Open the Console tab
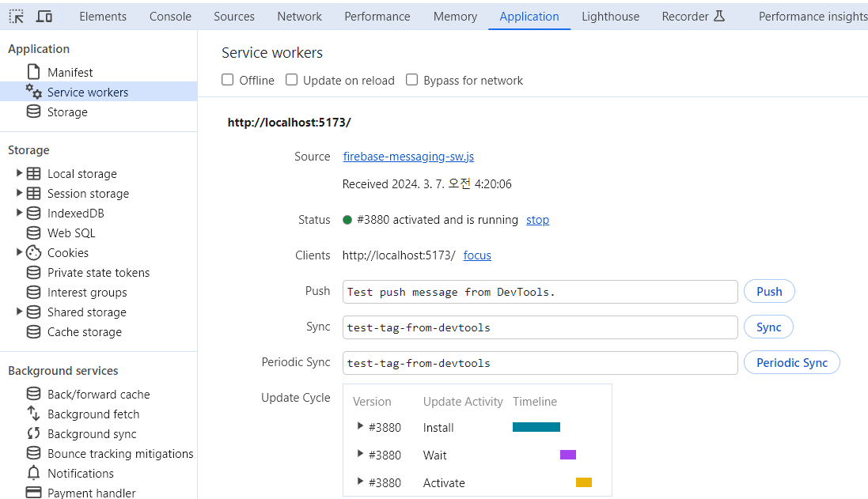 (x=170, y=16)
